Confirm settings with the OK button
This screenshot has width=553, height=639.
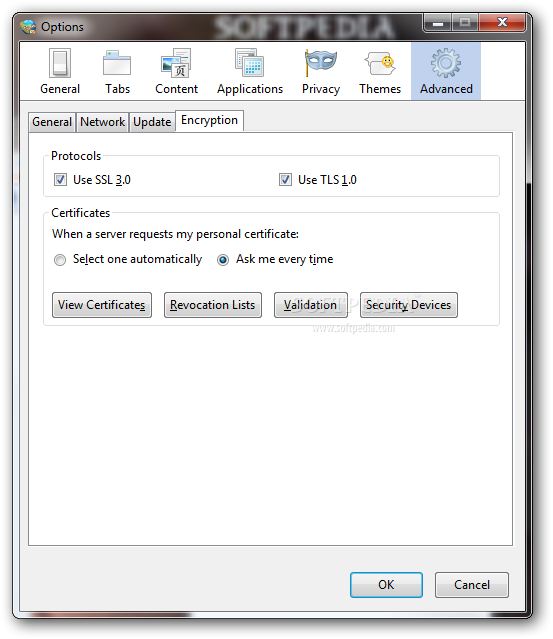coord(386,585)
